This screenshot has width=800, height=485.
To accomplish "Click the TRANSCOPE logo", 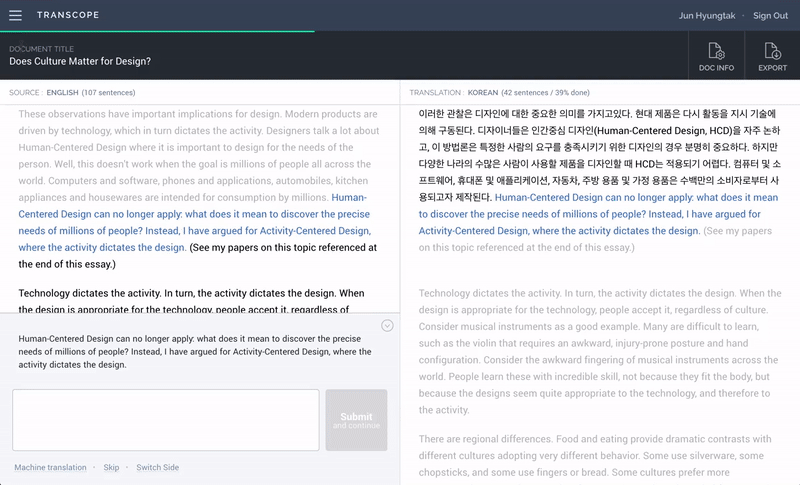I will pyautogui.click(x=65, y=16).
